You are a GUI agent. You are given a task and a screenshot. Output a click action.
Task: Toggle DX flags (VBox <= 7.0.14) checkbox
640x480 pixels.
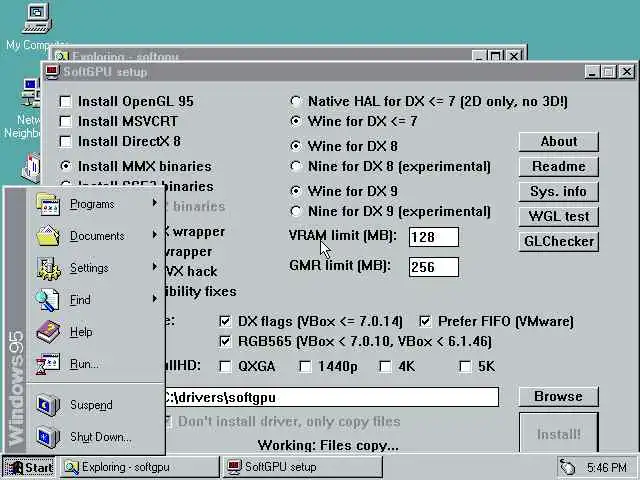pos(225,321)
